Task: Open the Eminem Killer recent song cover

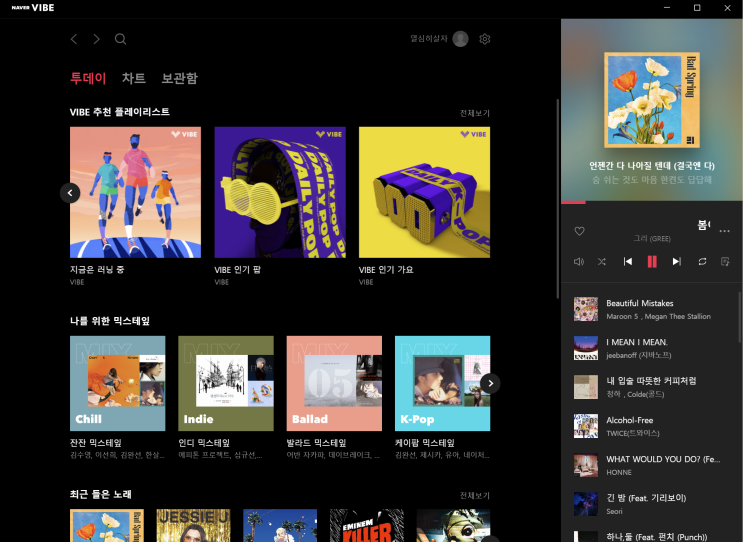Action: (367, 525)
